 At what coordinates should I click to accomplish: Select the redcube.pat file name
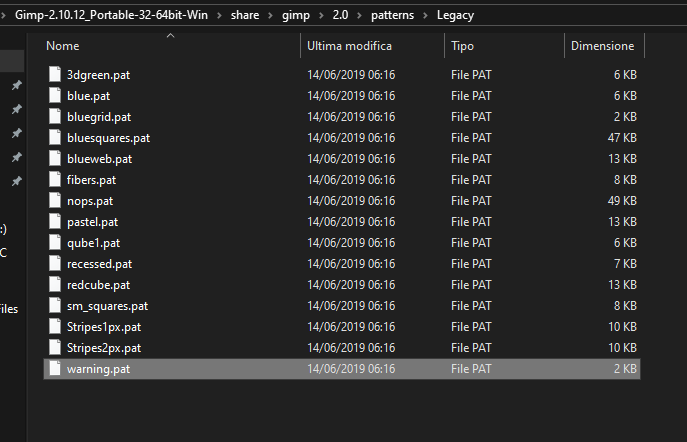pyautogui.click(x=98, y=285)
